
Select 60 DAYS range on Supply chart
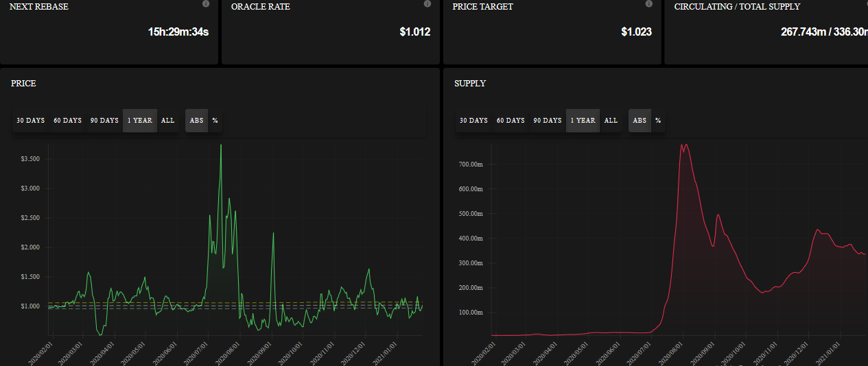pos(511,121)
